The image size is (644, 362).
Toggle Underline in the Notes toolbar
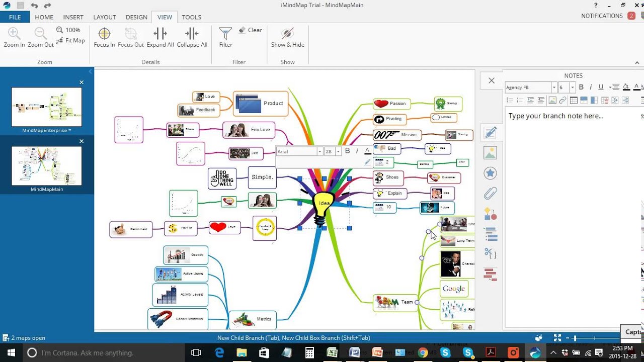(601, 87)
